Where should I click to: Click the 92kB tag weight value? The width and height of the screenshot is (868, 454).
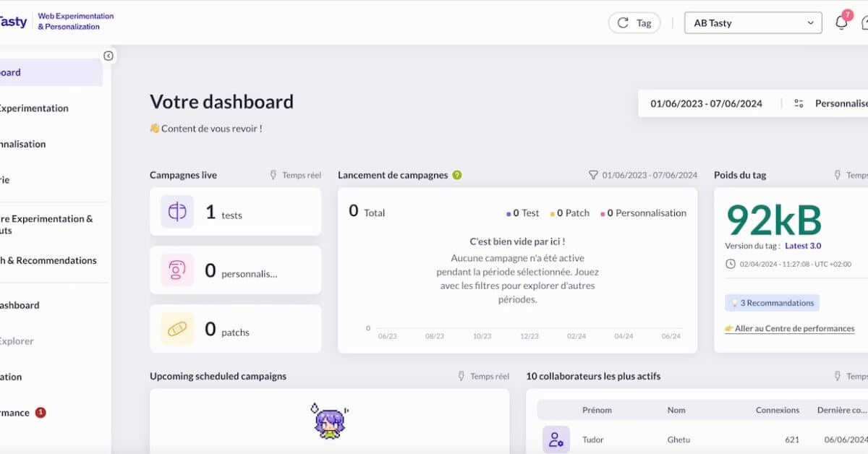click(x=774, y=220)
